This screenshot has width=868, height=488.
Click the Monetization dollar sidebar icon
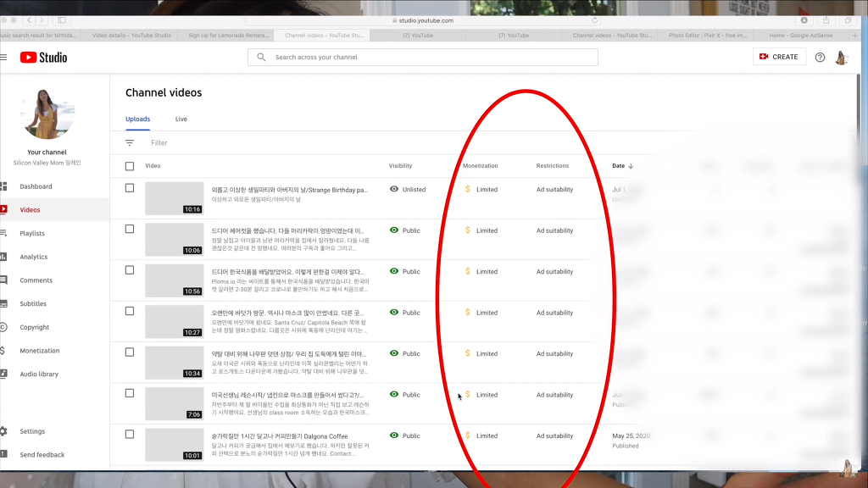(x=3, y=351)
